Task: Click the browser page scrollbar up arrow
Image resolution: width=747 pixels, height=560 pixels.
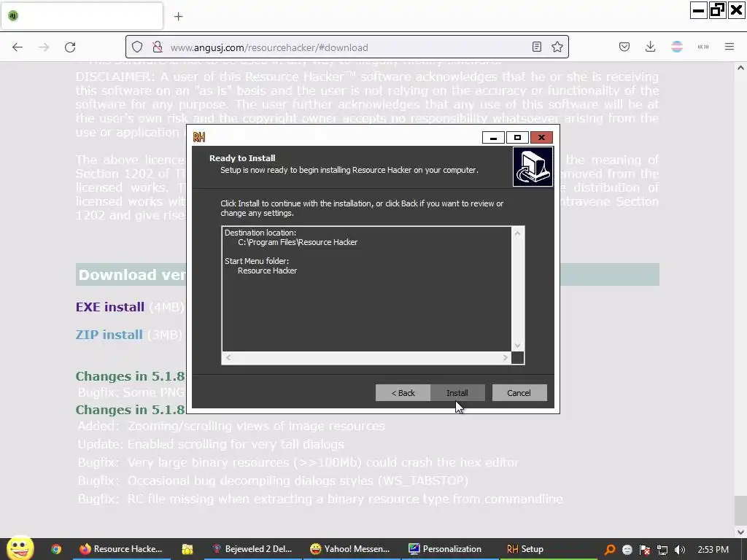Action: click(740, 68)
